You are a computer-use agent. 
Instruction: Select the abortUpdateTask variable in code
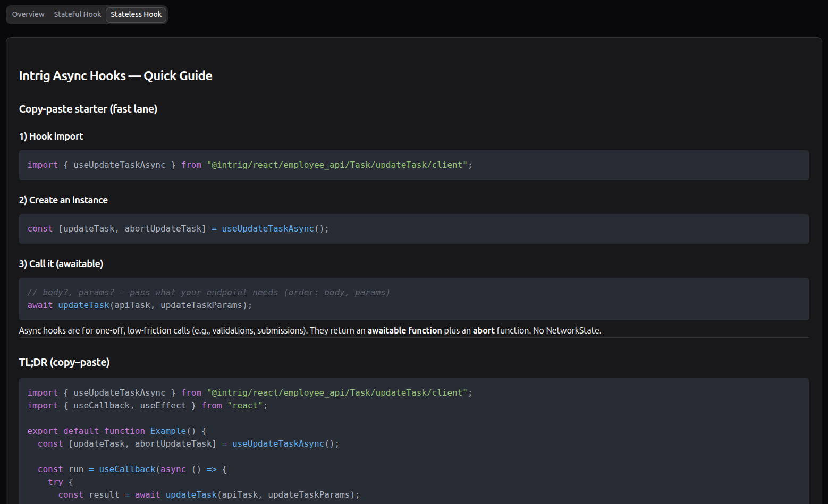click(164, 228)
